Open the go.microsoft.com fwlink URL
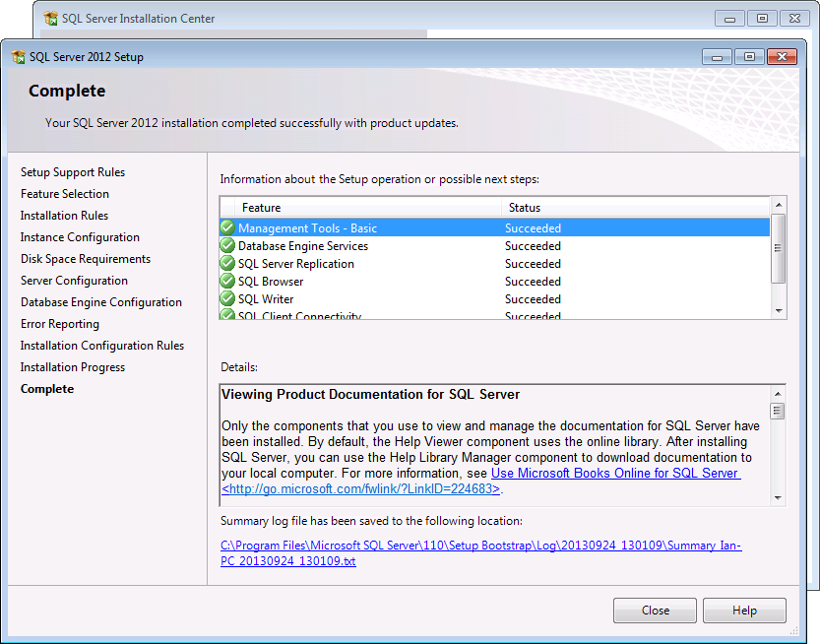Viewport: 820px width, 644px height. click(361, 488)
